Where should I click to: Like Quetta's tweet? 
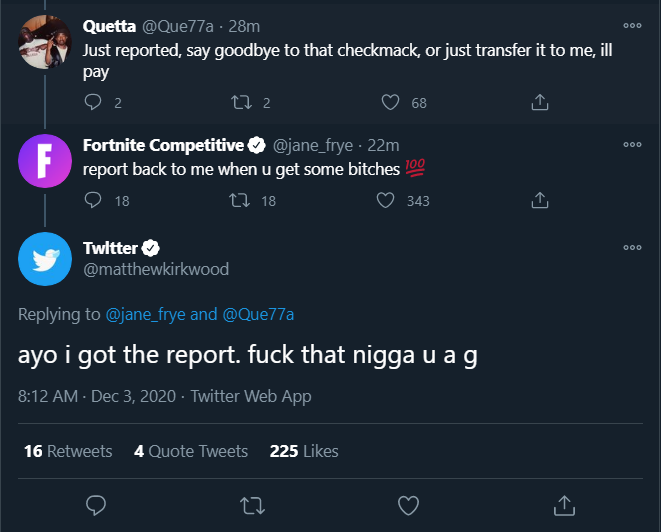(x=391, y=102)
